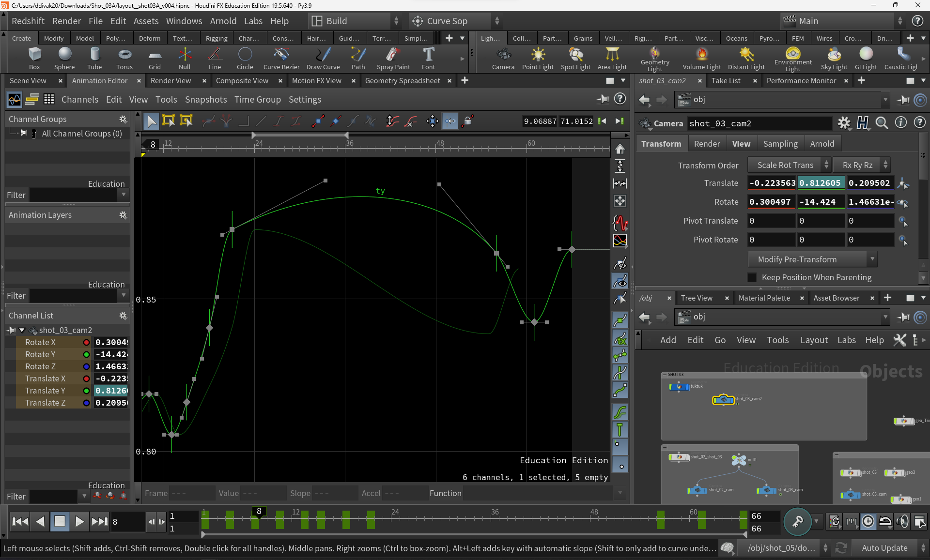Open the Sampling parameter tab

[780, 144]
